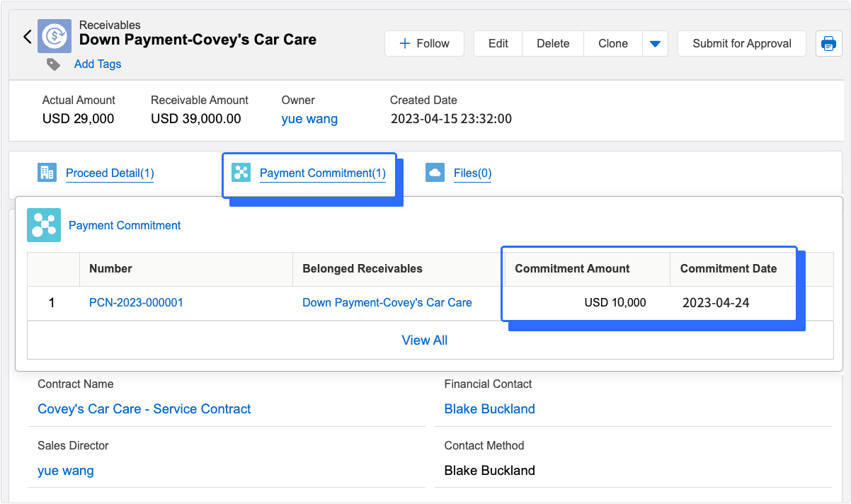Click the Receivables record icon
851x504 pixels.
pos(55,37)
